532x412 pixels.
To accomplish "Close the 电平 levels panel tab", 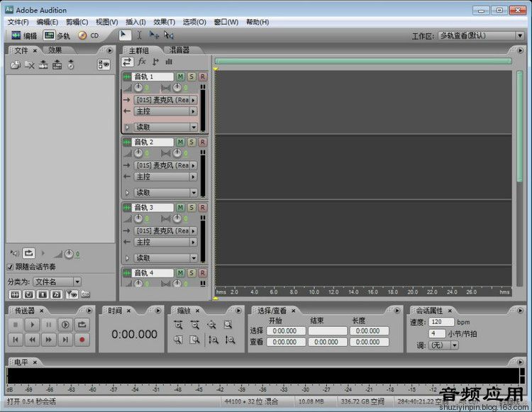I will [x=35, y=362].
